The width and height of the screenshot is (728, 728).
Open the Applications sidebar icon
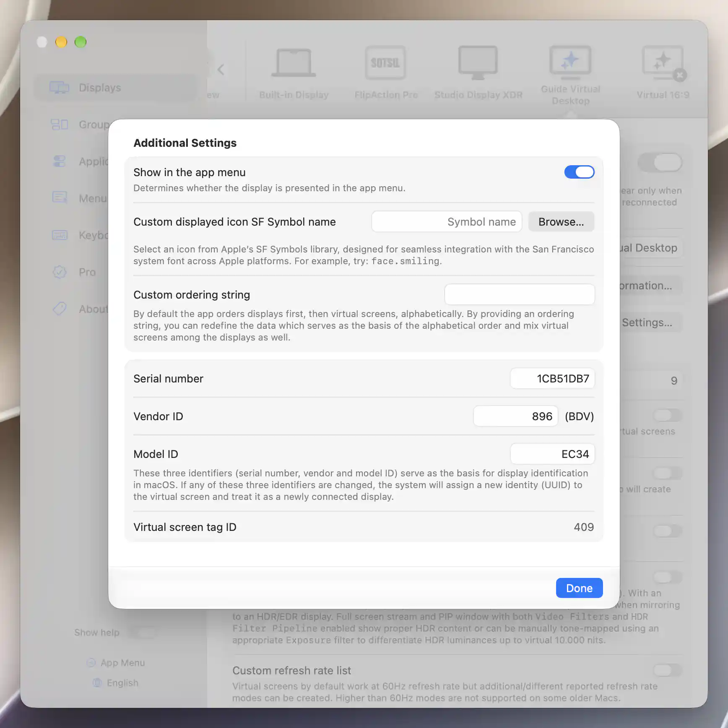[x=60, y=161]
